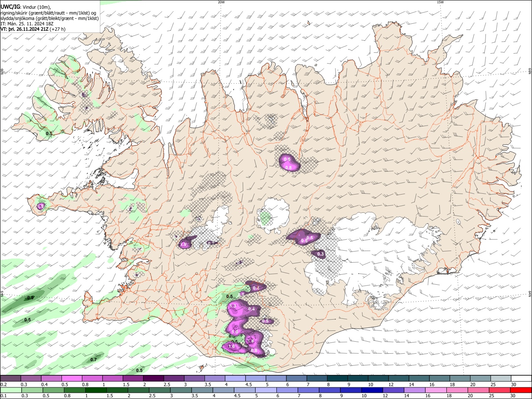Click the bright pink snow swatch between 0.5 and 0.8
Viewport: 532px width, 399px height.
(71, 379)
